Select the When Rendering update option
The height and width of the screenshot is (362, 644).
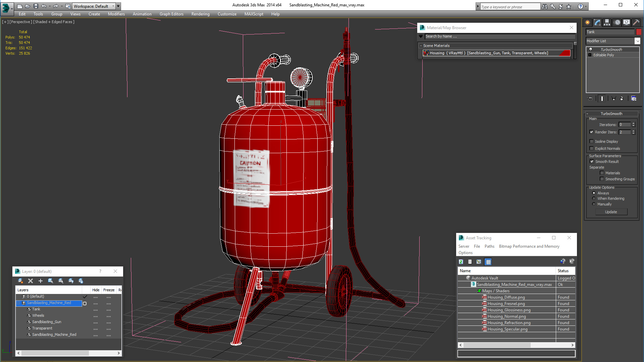pyautogui.click(x=594, y=198)
